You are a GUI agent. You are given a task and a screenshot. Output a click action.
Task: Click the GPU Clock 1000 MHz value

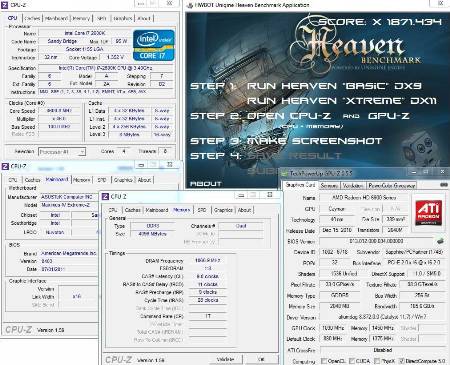pyautogui.click(x=333, y=328)
